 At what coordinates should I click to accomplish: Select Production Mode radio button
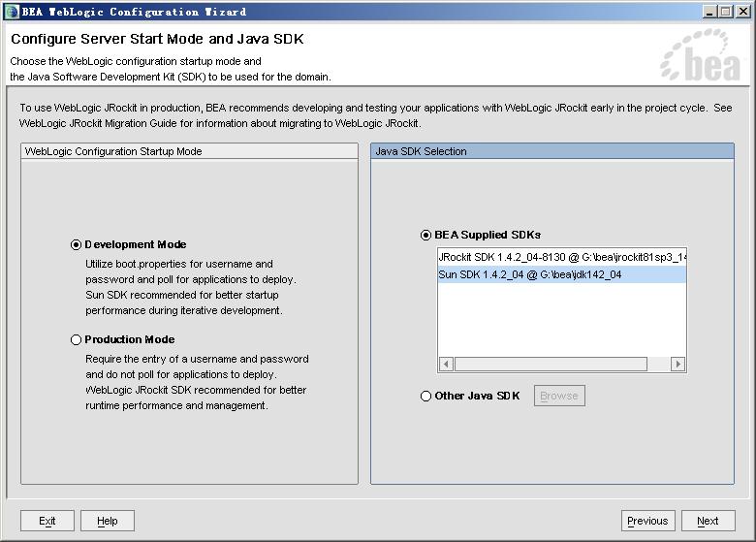click(76, 340)
